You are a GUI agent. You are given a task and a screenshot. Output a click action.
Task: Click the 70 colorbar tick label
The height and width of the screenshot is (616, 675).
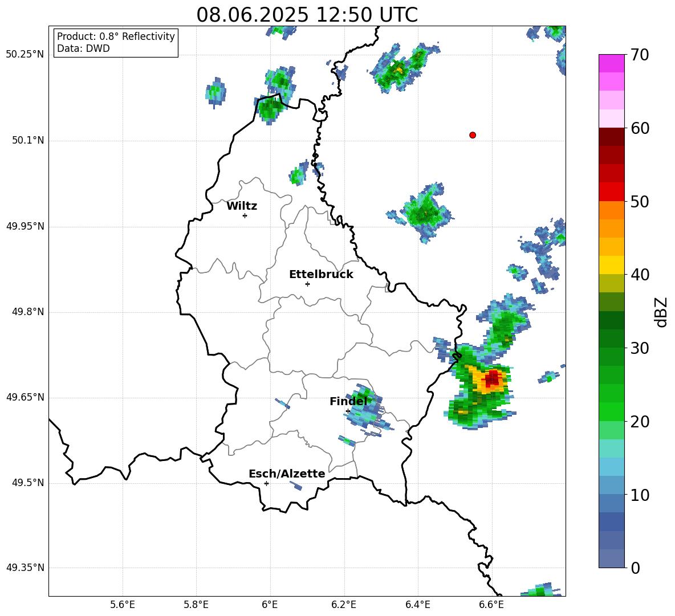click(x=640, y=55)
